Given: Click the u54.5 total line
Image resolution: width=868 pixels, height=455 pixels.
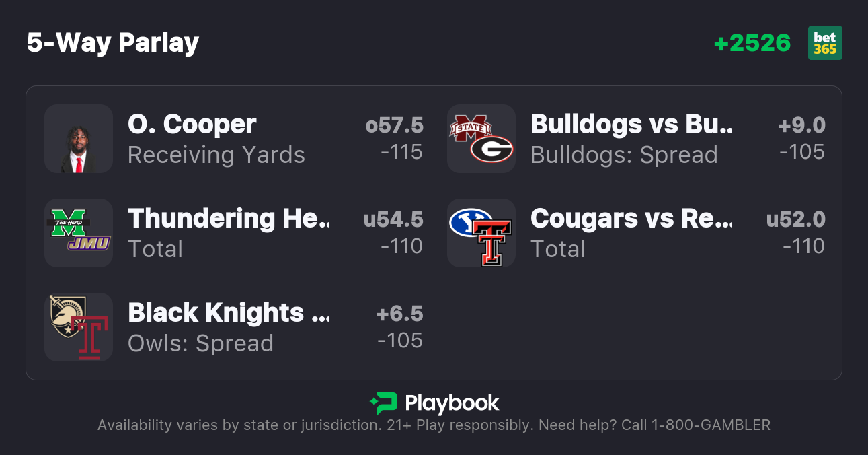Looking at the screenshot, I should tap(393, 219).
